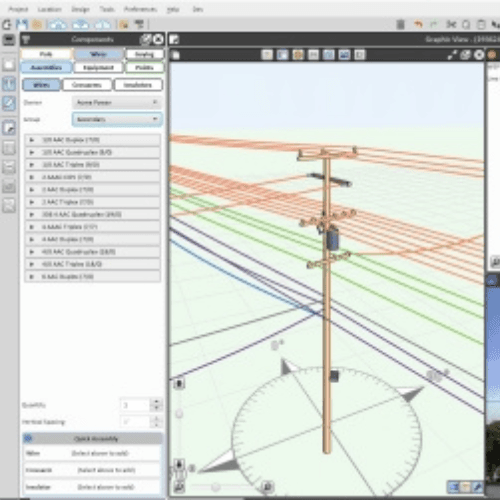Click the Quick Assembly header button
Screen dimensions: 500x500
click(93, 439)
